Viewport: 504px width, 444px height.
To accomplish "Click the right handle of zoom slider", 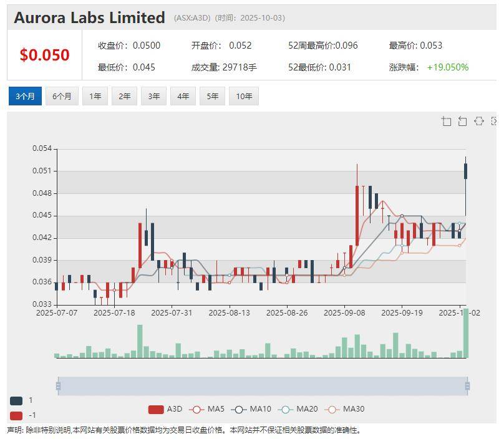I will pos(467,386).
